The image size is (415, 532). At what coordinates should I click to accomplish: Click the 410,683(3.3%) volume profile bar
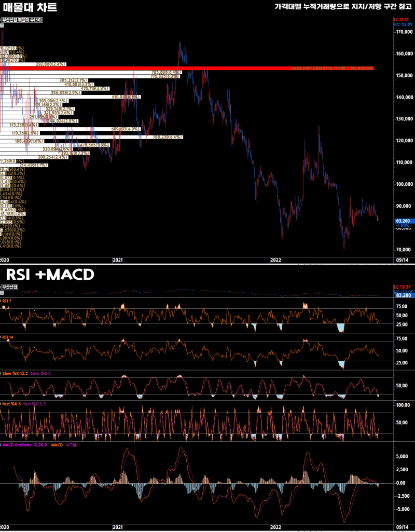pyautogui.click(x=47, y=85)
